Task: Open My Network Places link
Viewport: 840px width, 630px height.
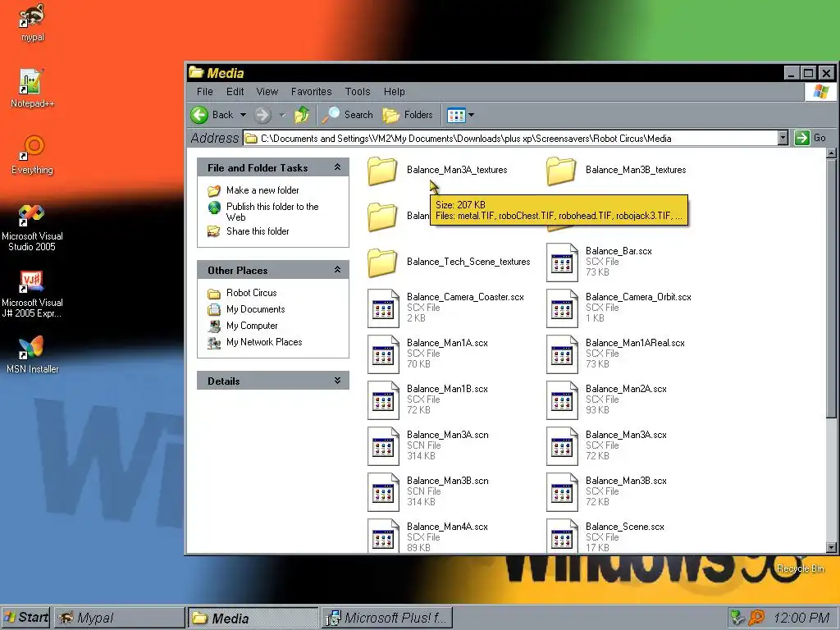Action: coord(264,342)
